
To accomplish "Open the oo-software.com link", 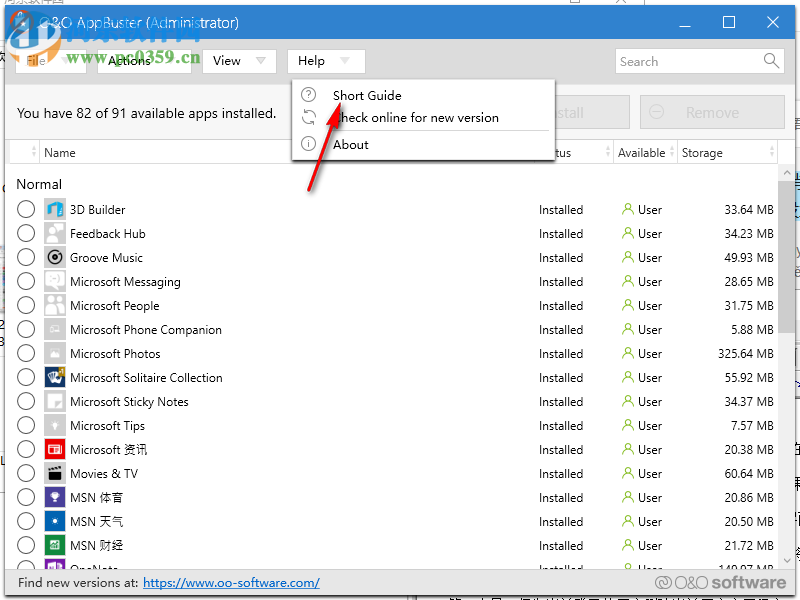I will point(231,582).
